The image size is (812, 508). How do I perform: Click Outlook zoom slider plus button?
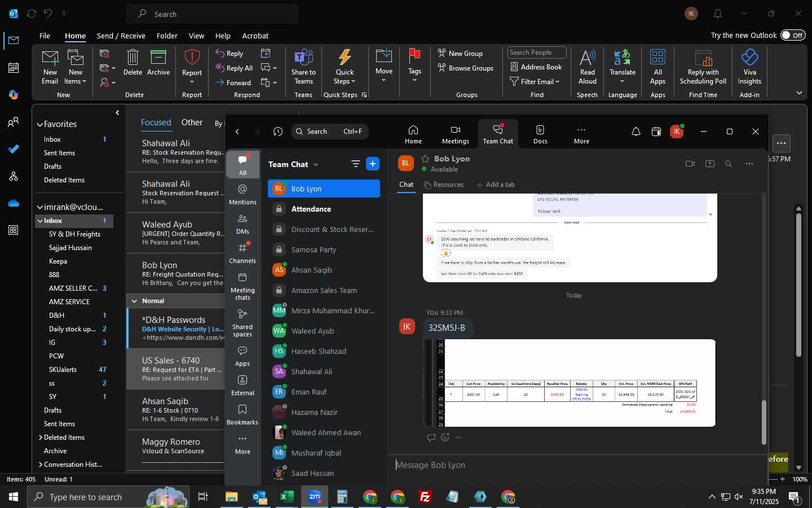point(783,479)
